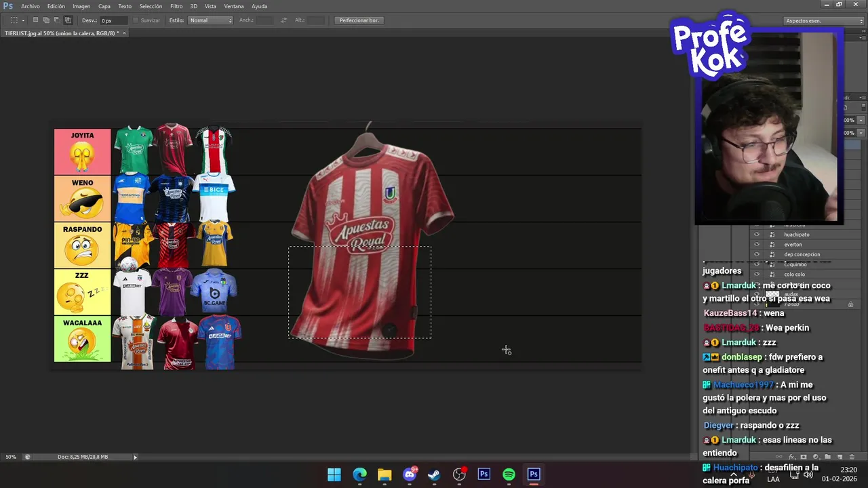Open Spotify from the taskbar
This screenshot has width=868, height=488.
click(509, 474)
